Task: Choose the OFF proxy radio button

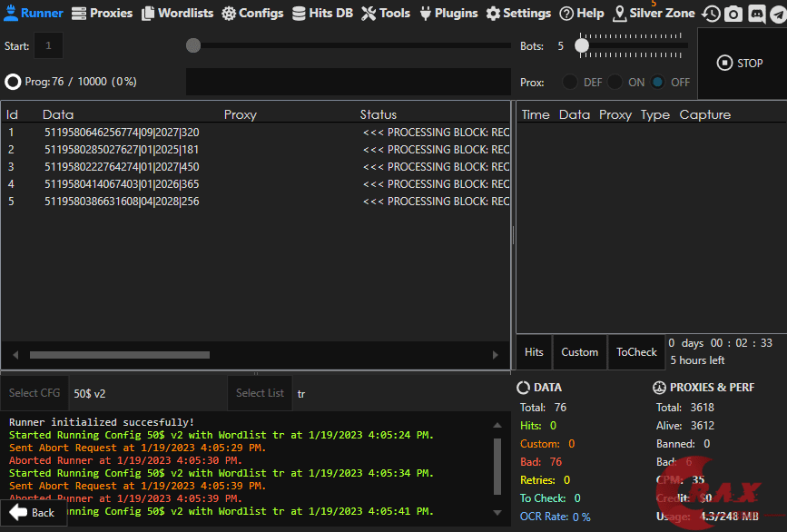Action: (658, 82)
